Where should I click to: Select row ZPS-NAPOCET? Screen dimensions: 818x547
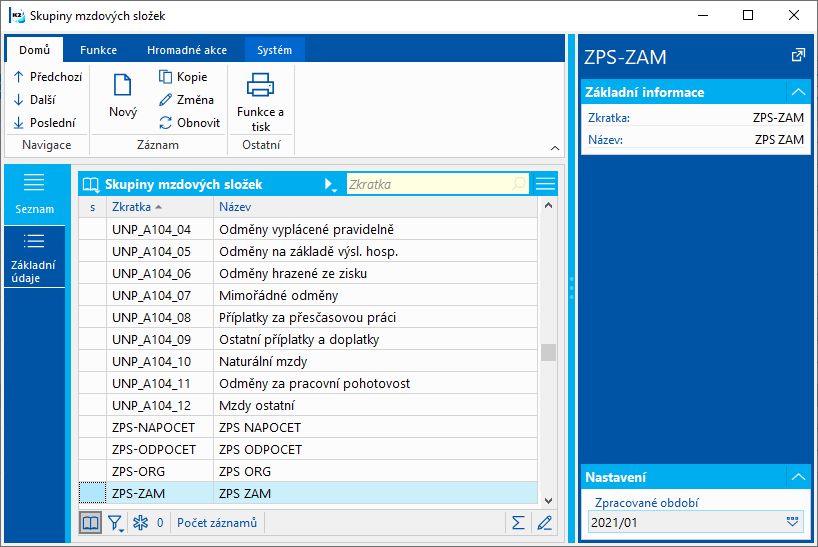pos(308,427)
